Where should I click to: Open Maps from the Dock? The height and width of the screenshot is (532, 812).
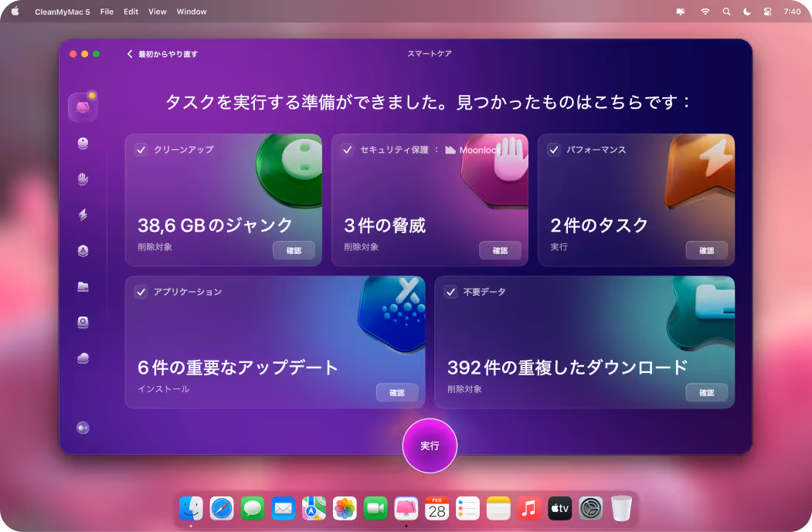pyautogui.click(x=314, y=509)
